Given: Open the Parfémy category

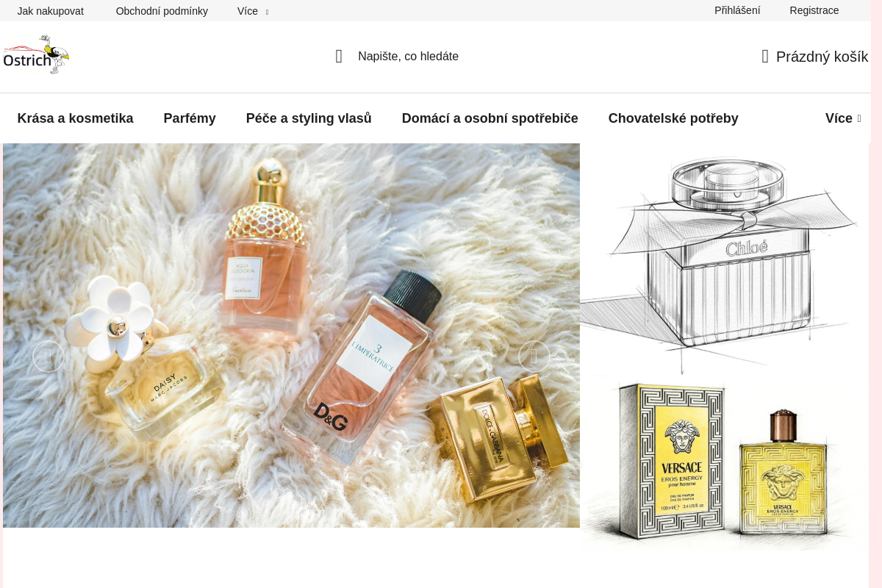Looking at the screenshot, I should 190,118.
